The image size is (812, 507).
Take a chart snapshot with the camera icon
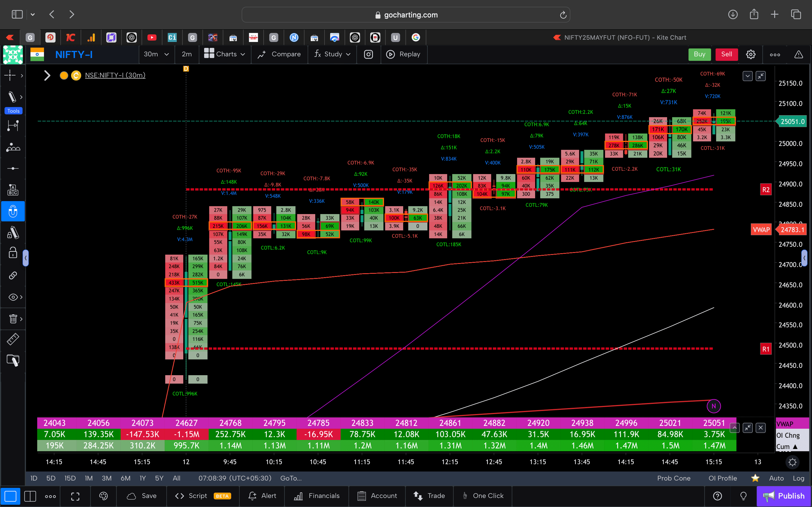pos(368,54)
